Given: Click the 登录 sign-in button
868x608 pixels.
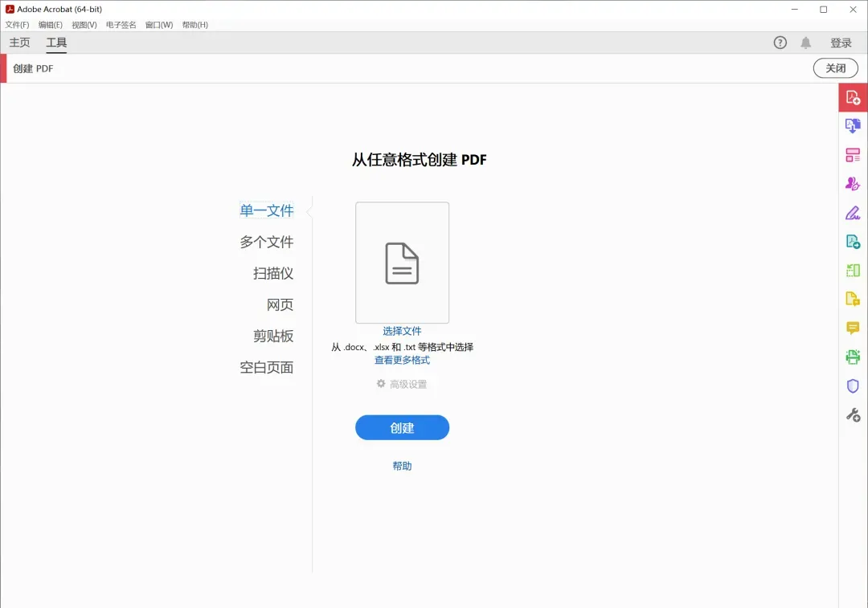Looking at the screenshot, I should [841, 43].
